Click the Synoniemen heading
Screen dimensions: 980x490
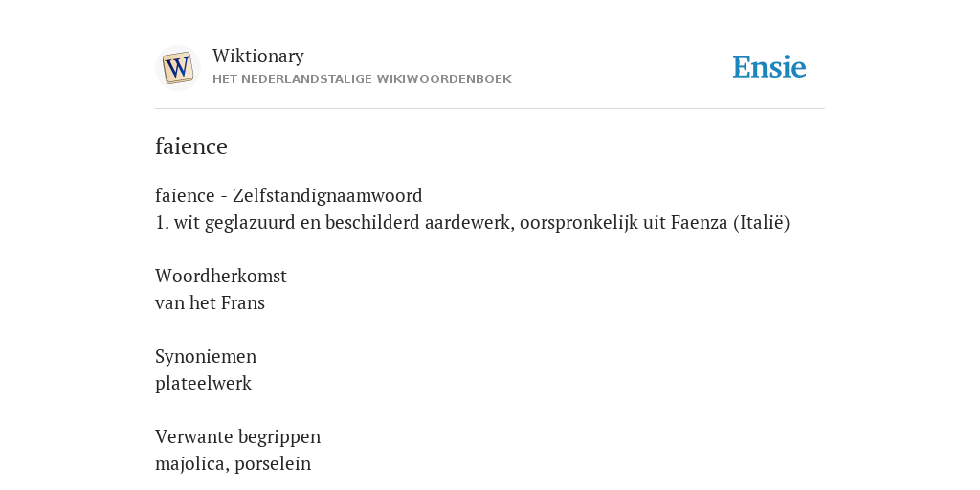click(x=206, y=356)
